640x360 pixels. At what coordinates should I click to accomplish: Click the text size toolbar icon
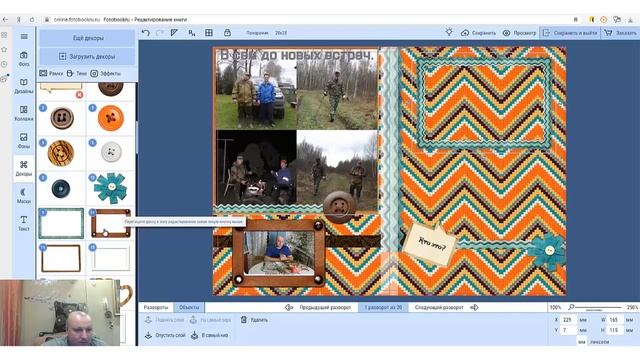click(x=191, y=33)
